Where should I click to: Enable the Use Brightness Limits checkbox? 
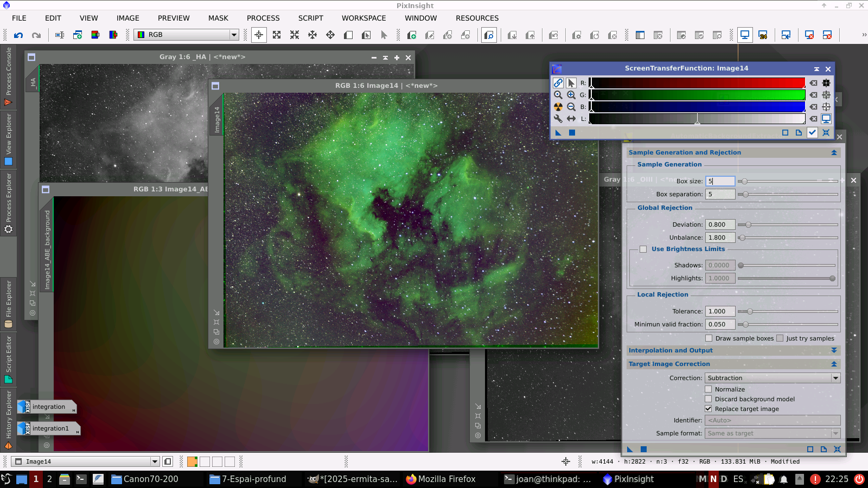(643, 249)
